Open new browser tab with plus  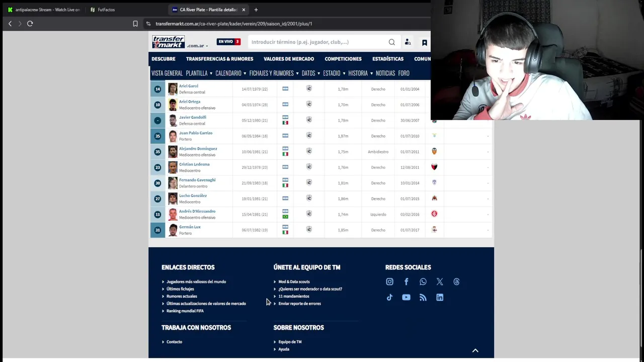(256, 10)
